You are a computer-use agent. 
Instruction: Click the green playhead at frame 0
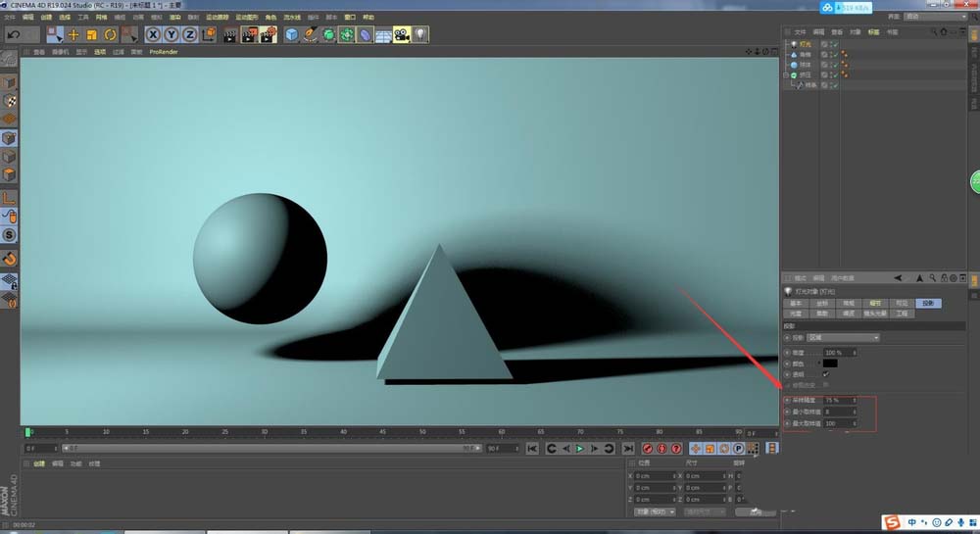(27, 432)
